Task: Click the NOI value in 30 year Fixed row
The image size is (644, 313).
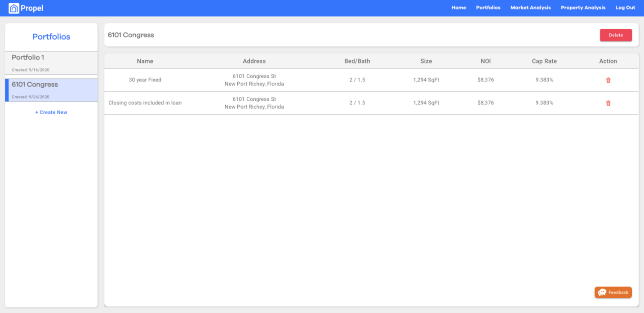Action: 486,80
